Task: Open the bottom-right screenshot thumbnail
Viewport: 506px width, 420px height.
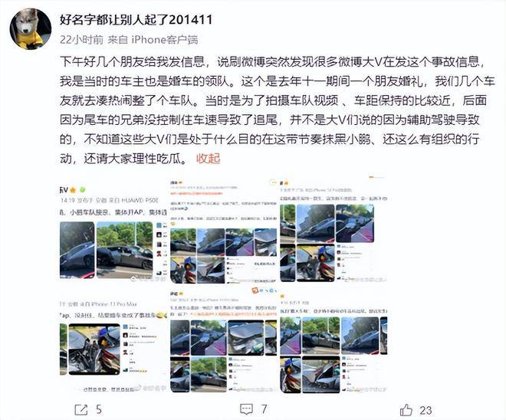Action: [333, 340]
